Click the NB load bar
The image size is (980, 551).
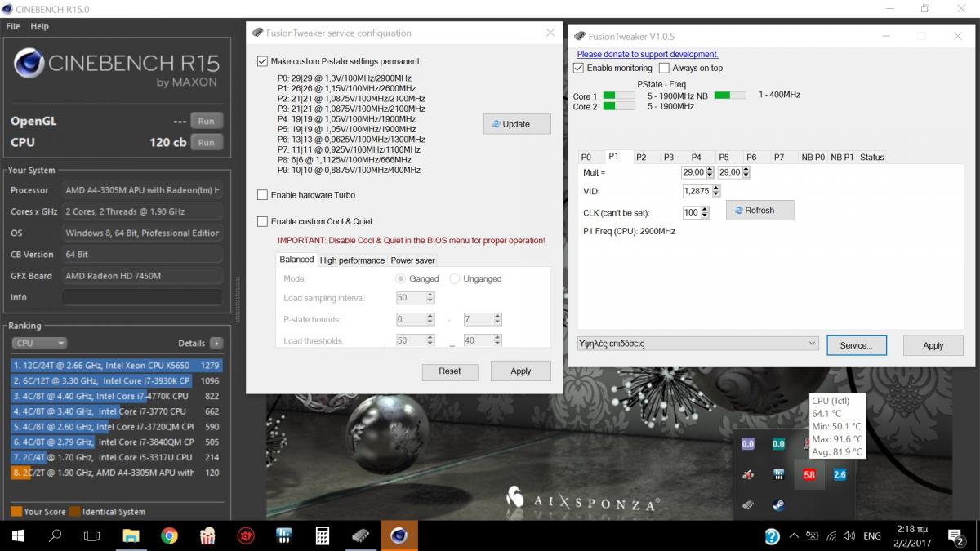730,95
